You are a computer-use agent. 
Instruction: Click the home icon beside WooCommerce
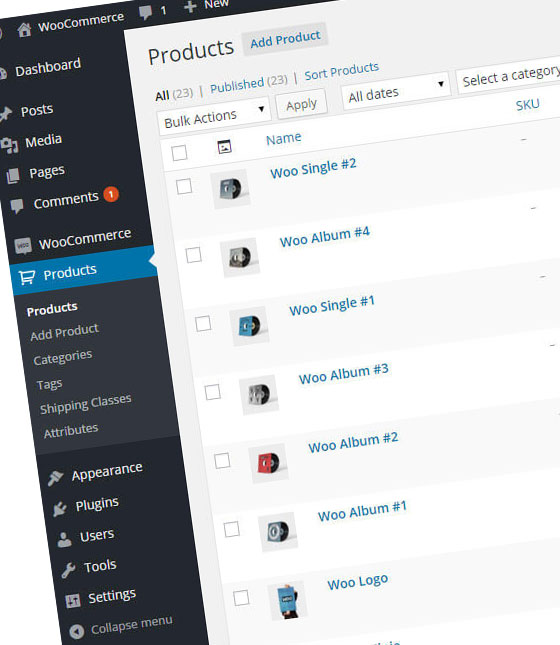pos(24,30)
